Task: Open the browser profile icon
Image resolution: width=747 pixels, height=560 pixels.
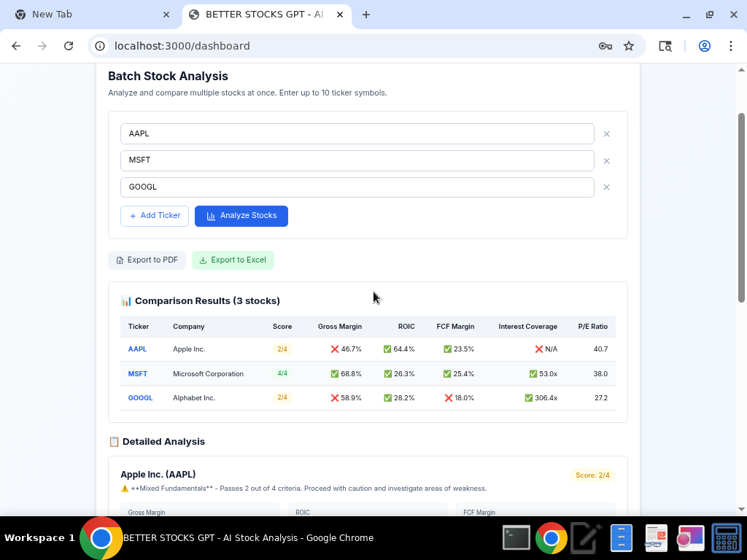Action: click(704, 45)
